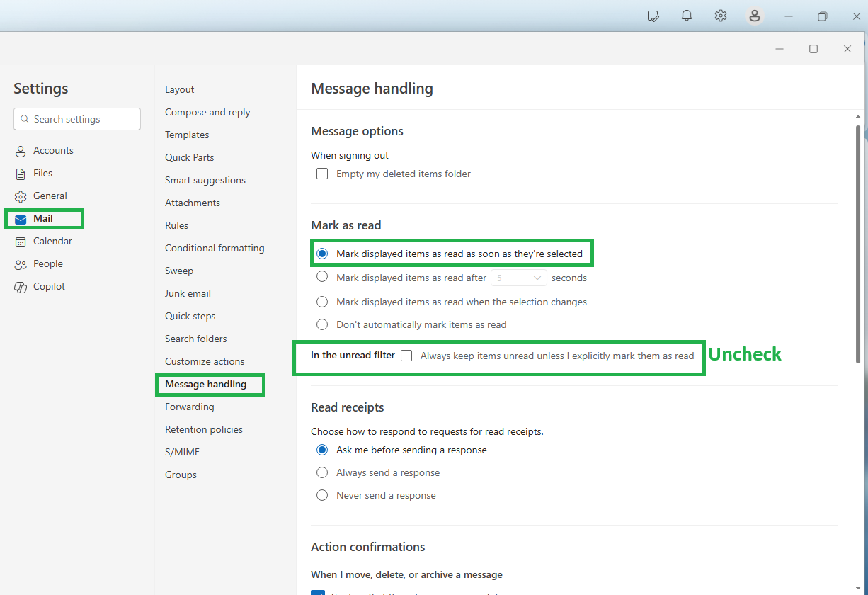
Task: Click the Search settings field
Action: pyautogui.click(x=77, y=119)
